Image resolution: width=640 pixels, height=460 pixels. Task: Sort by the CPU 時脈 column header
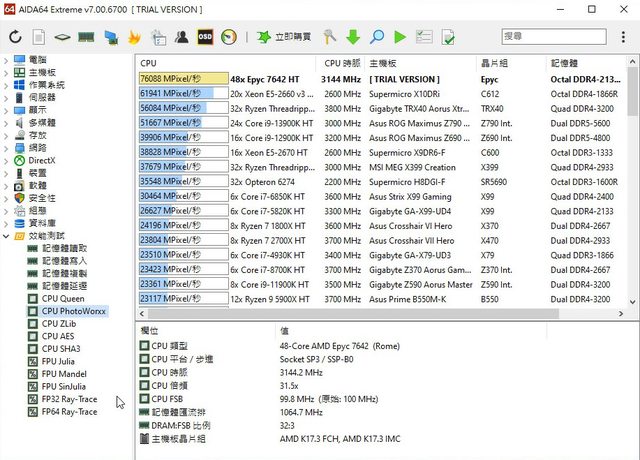tap(342, 62)
